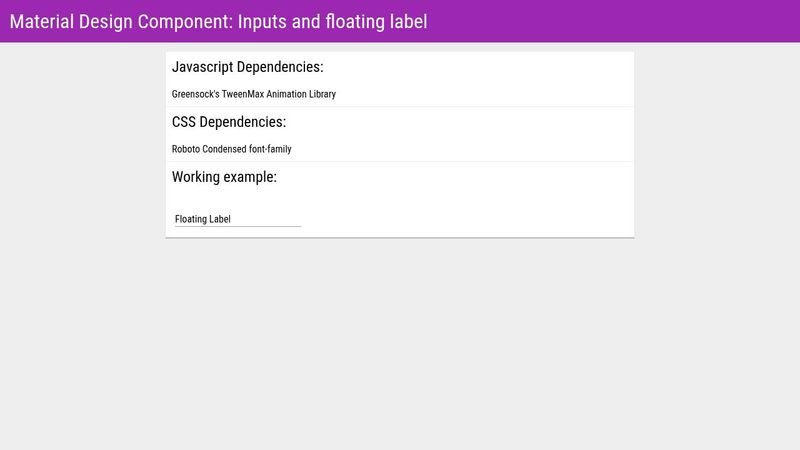Viewport: 800px width, 450px height.
Task: Select the CSS Dependencies heading
Action: click(x=229, y=122)
